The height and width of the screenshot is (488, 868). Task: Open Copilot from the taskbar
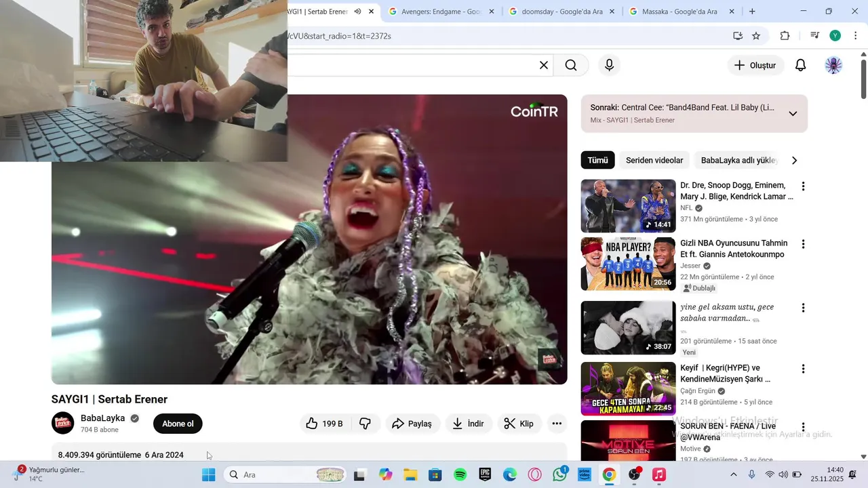click(x=385, y=475)
